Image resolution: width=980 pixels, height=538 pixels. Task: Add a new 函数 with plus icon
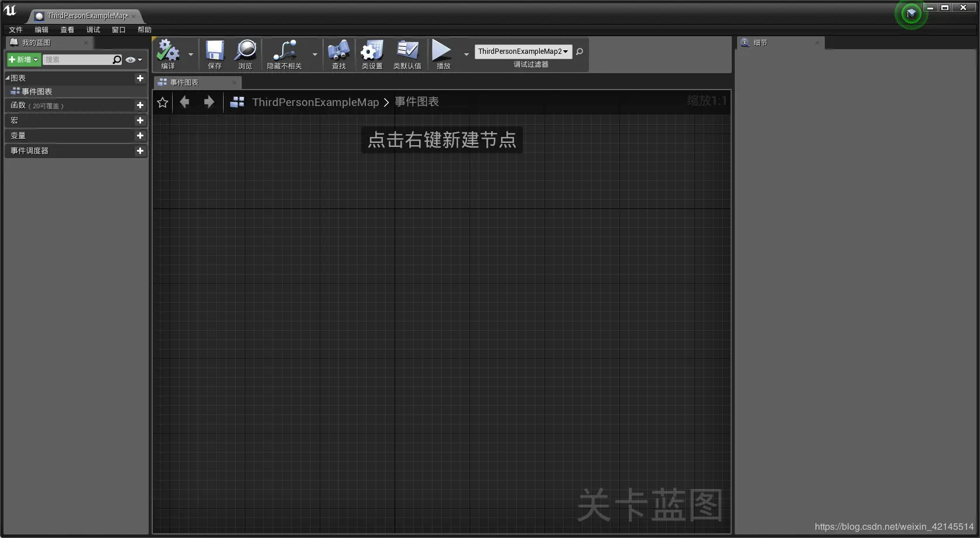pos(140,105)
